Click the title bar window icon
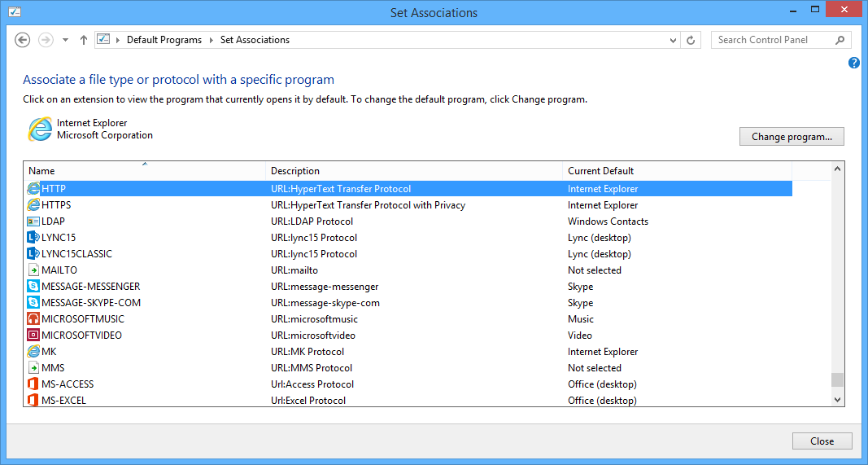 [15, 11]
